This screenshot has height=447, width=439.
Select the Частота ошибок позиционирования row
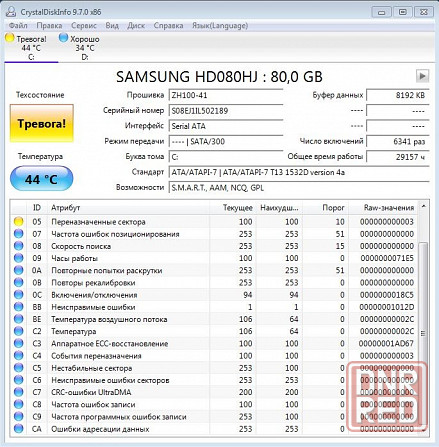pos(214,234)
